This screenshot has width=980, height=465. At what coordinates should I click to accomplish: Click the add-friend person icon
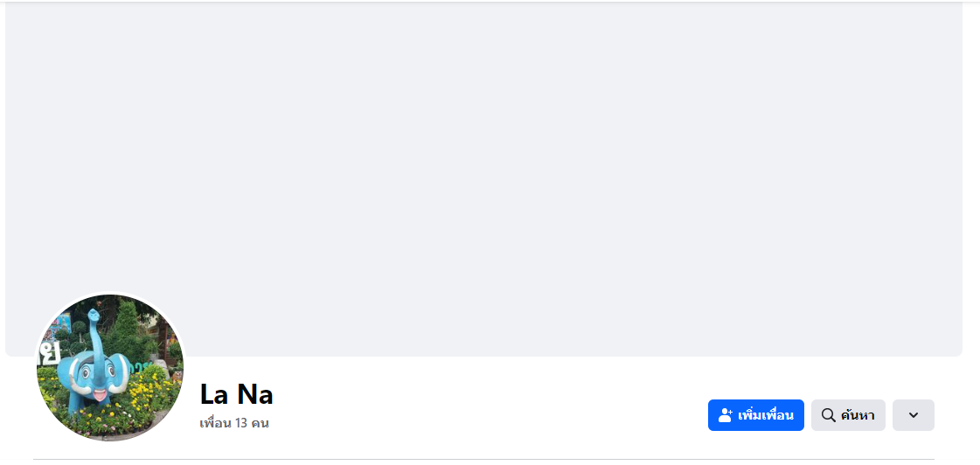[725, 415]
